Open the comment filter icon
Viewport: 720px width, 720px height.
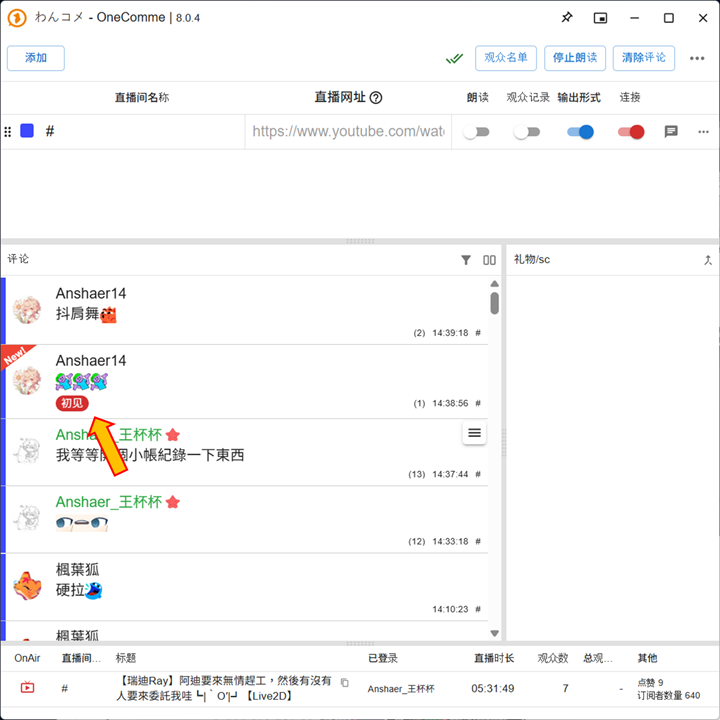tap(466, 260)
